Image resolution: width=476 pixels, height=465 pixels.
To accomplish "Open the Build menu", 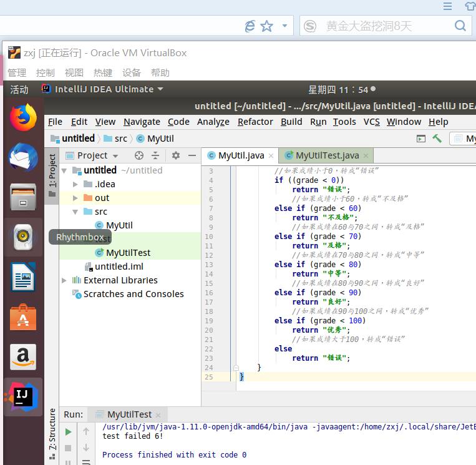I will [291, 122].
